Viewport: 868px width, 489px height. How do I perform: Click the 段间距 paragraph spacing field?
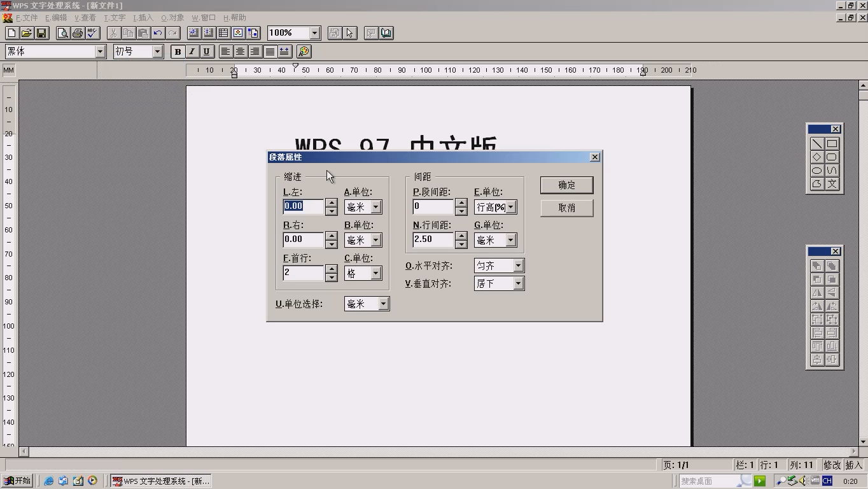pyautogui.click(x=433, y=206)
